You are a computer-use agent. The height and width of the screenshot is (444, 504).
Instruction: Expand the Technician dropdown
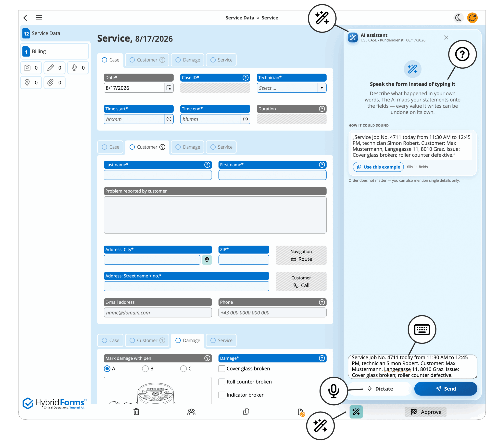[321, 88]
